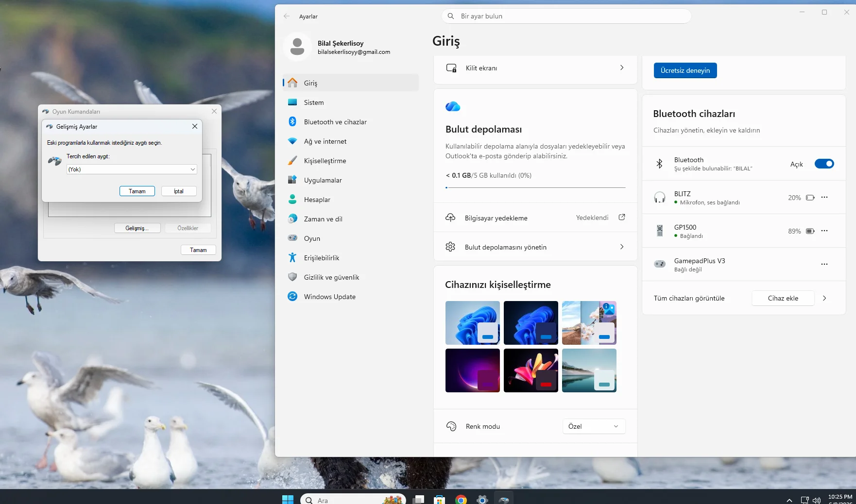Click the clock showing 10:25 PM
The width and height of the screenshot is (856, 504).
[840, 497]
